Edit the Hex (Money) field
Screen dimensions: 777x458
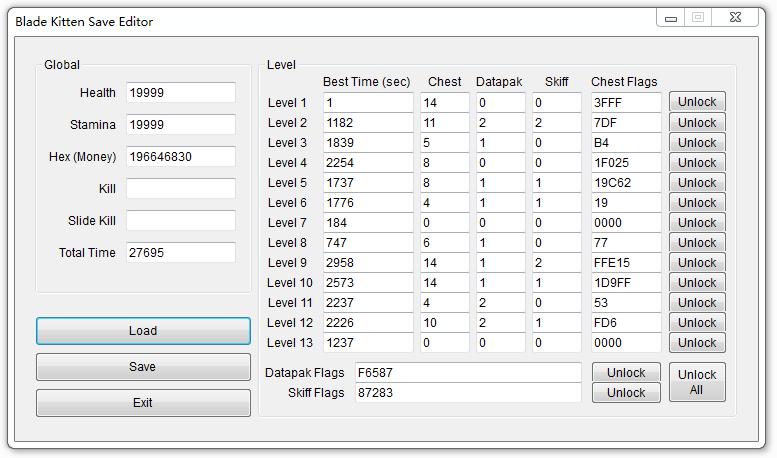(180, 157)
